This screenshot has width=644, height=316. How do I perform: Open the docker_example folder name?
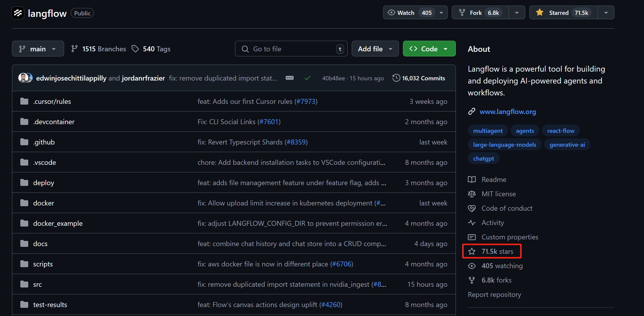(x=58, y=223)
